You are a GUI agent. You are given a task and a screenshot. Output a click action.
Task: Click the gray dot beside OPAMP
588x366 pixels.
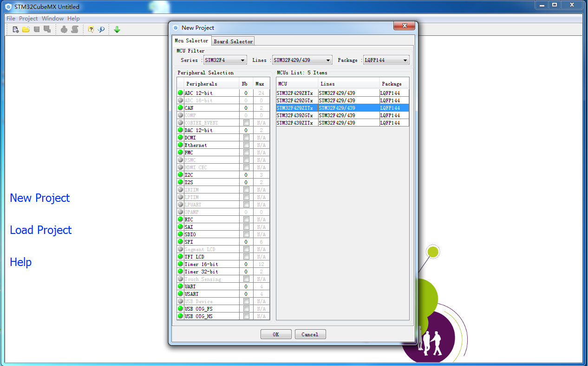[x=180, y=212]
